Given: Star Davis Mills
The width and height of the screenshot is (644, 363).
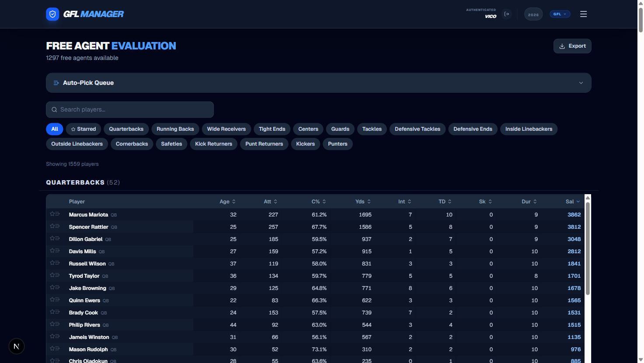Looking at the screenshot, I should (52, 251).
